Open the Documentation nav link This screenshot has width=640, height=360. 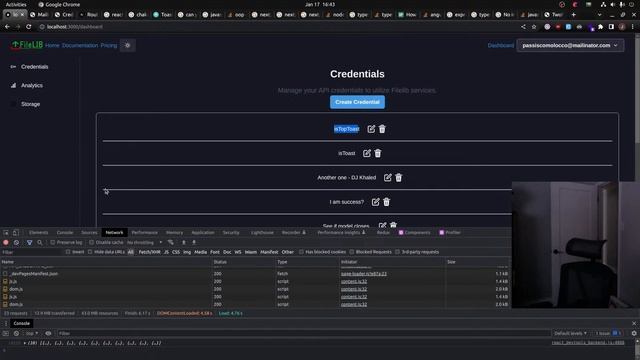pos(80,45)
